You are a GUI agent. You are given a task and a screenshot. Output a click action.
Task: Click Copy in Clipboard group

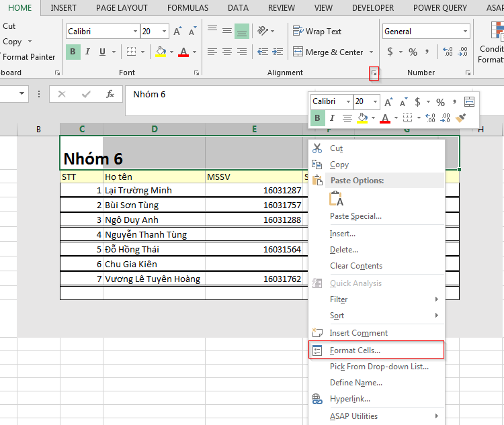click(x=12, y=42)
